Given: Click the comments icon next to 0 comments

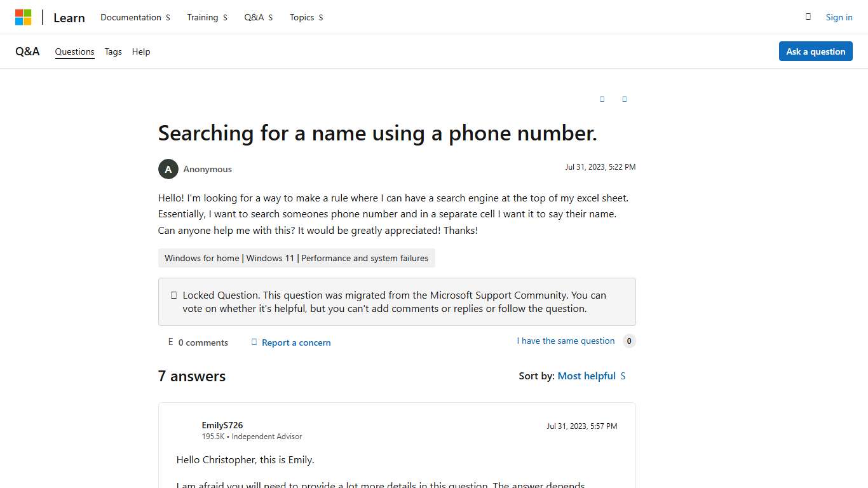Looking at the screenshot, I should tap(170, 342).
